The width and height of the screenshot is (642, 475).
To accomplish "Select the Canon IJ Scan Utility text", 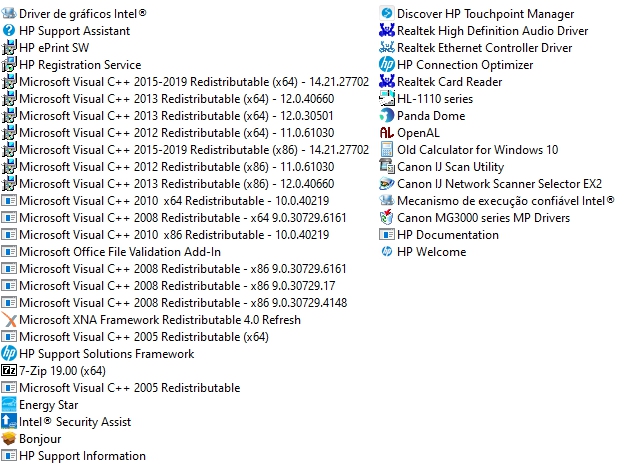I will point(450,167).
